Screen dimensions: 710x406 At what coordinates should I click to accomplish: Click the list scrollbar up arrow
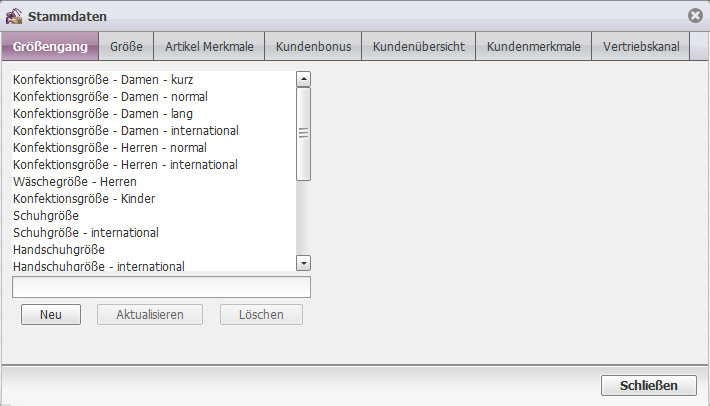click(303, 79)
